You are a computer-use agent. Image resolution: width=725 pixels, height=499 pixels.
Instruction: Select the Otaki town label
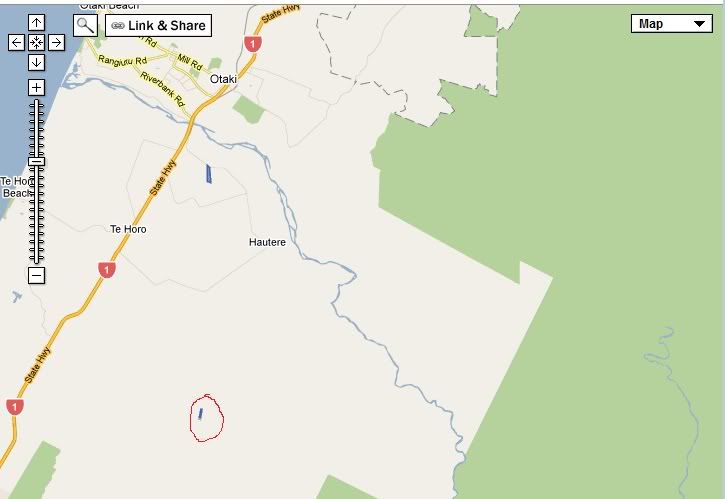click(223, 79)
